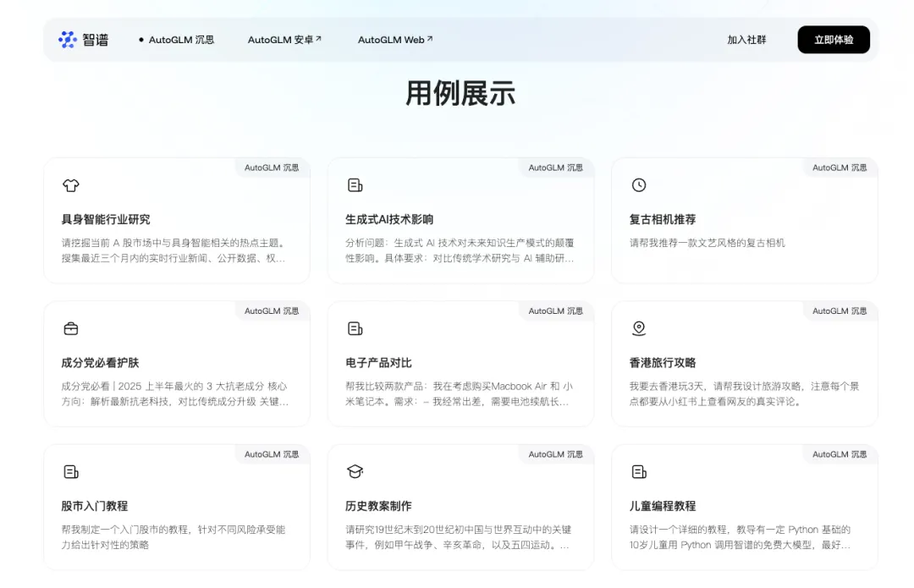Click the description starting 分析问题：生成式 AI
Image resolution: width=914 pixels, height=588 pixels.
460,250
